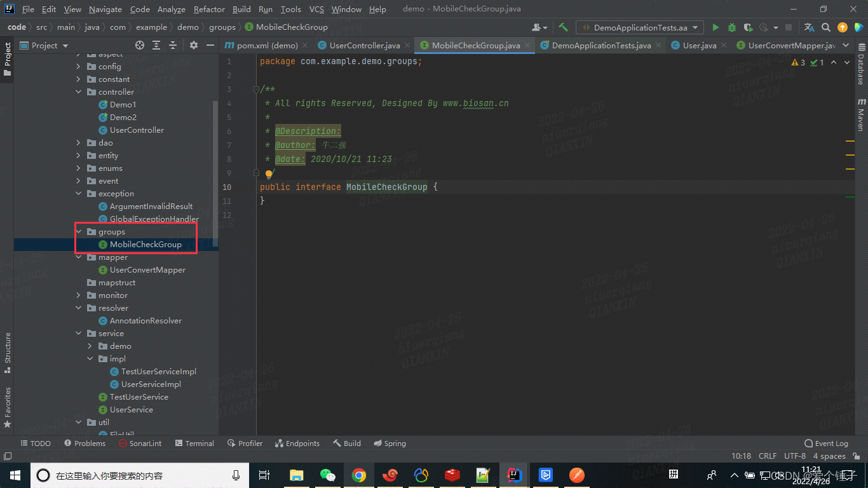Open the Translate icon in toolbar
868x488 pixels.
[x=809, y=27]
